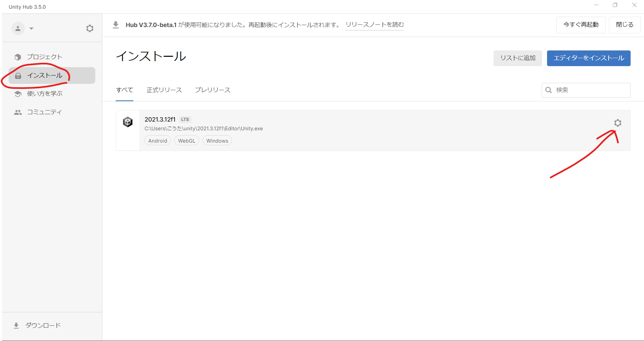Maximize the Unity Hub window
Viewport: 644px width, 341px height.
(615, 5)
